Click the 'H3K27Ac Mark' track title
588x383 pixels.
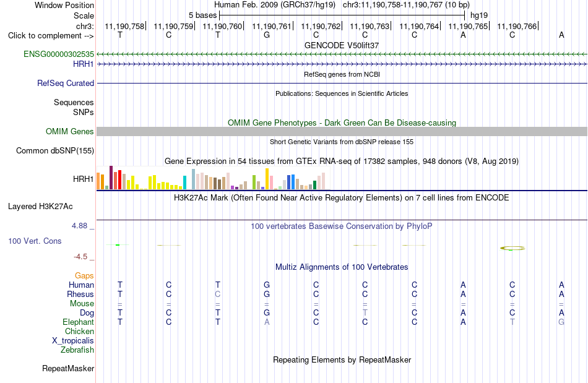[342, 197]
